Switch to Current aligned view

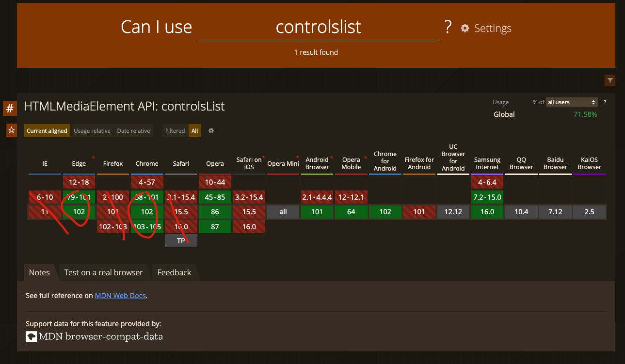[47, 131]
